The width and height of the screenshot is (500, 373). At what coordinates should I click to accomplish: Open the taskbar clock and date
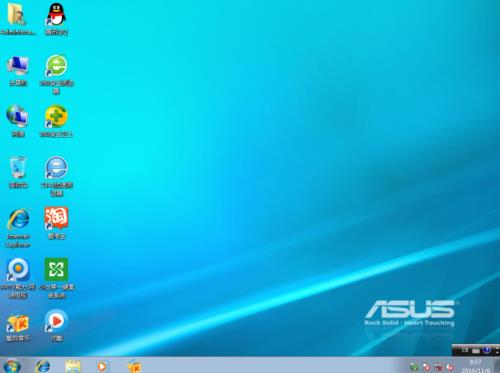pyautogui.click(x=475, y=366)
